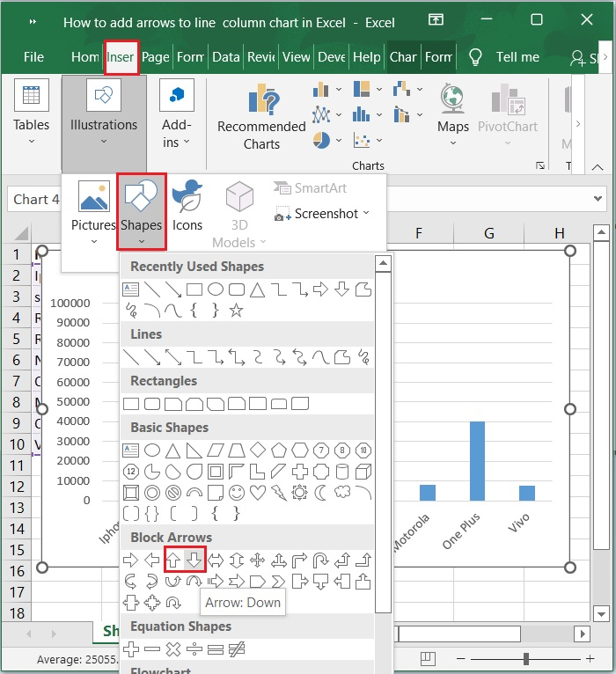Click the Name Box showing Chart 4
This screenshot has height=674, width=616.
click(33, 200)
